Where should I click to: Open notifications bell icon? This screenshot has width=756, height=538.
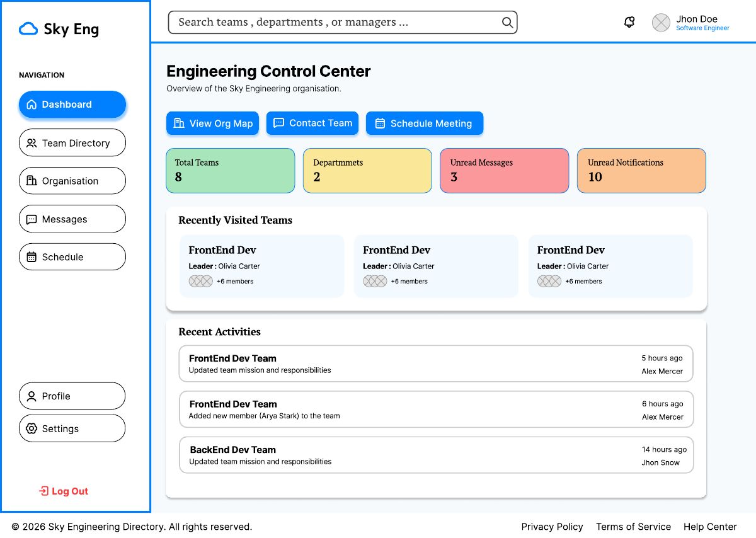point(629,23)
